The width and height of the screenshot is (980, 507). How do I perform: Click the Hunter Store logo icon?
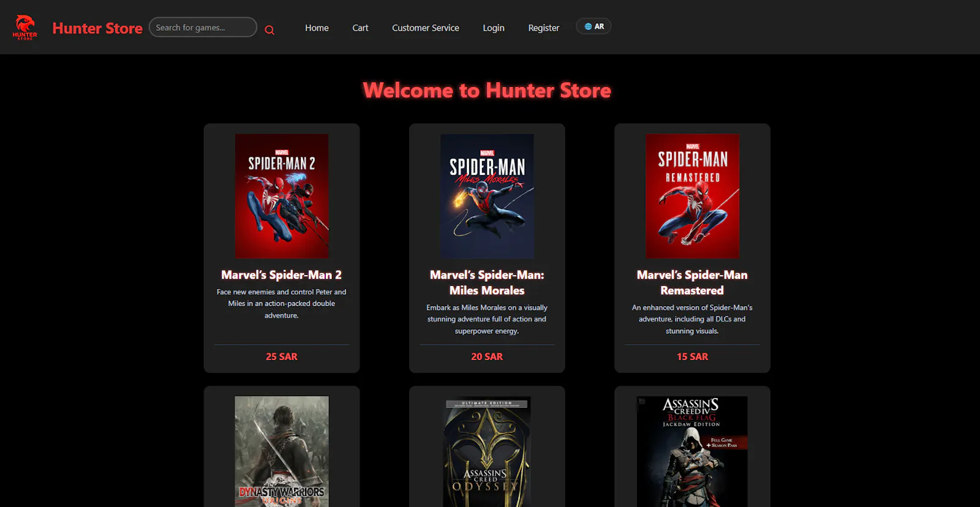click(25, 28)
